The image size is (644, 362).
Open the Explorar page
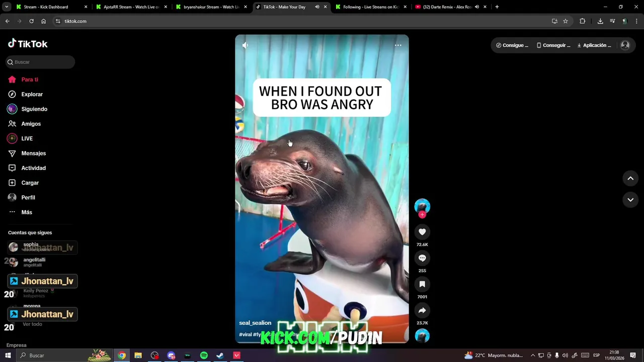(x=26, y=94)
